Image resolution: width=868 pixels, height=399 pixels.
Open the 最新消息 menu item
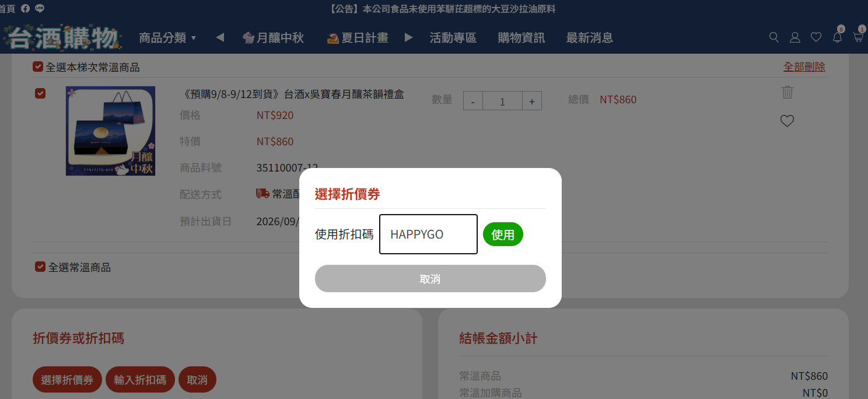[x=590, y=38]
